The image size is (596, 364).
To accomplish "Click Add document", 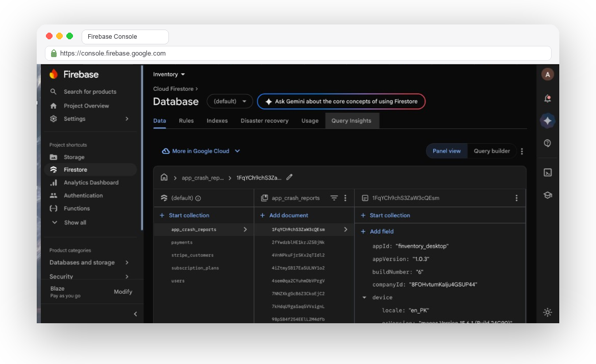I will [x=284, y=215].
